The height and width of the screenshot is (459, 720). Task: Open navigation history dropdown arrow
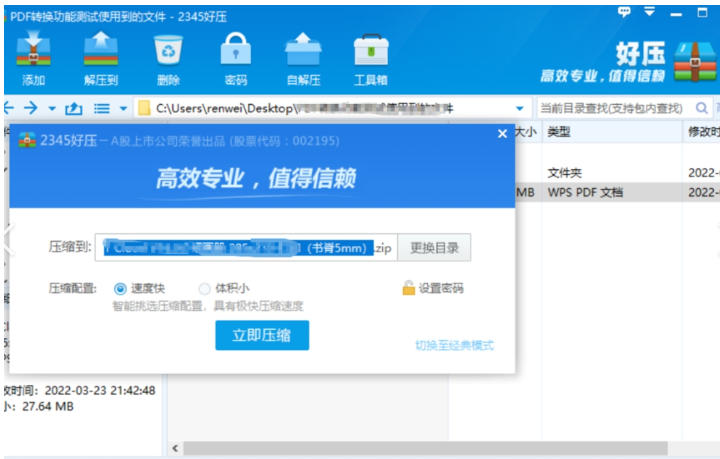click(x=52, y=109)
